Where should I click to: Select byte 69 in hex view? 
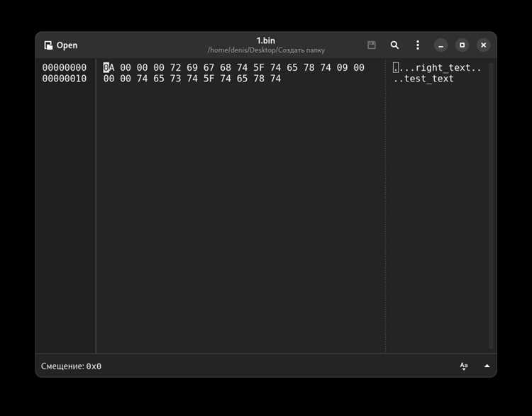192,68
